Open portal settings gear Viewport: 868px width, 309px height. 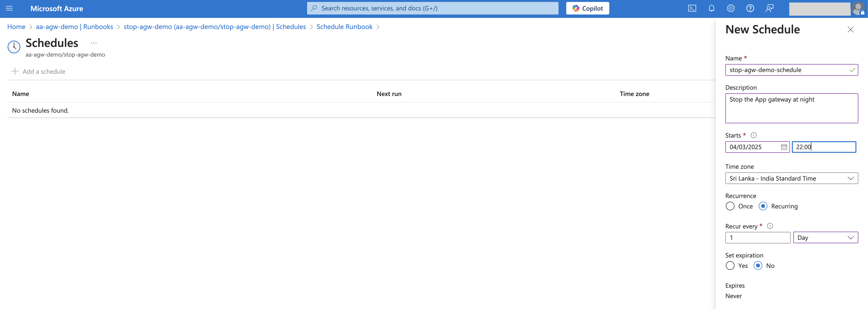pyautogui.click(x=731, y=8)
